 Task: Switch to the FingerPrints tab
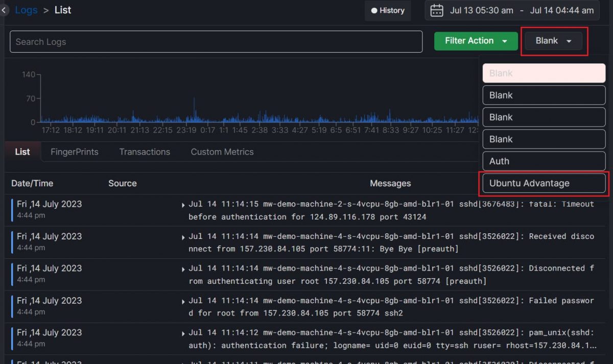(74, 152)
